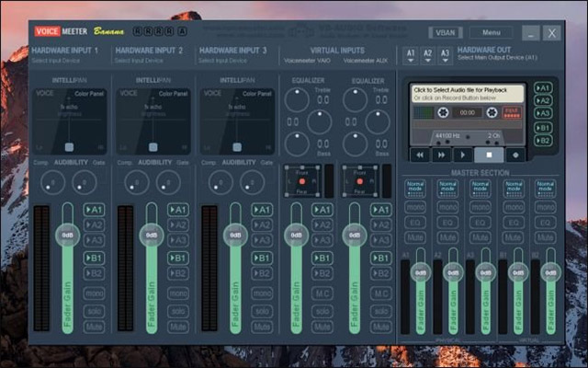The image size is (588, 368).
Task: Open the VBAN settings
Action: [x=445, y=33]
